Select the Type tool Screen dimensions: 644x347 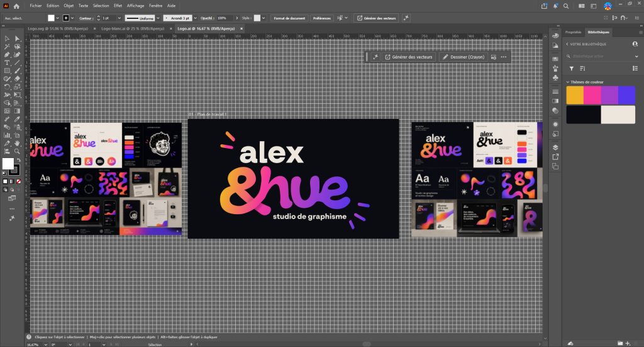(x=7, y=63)
